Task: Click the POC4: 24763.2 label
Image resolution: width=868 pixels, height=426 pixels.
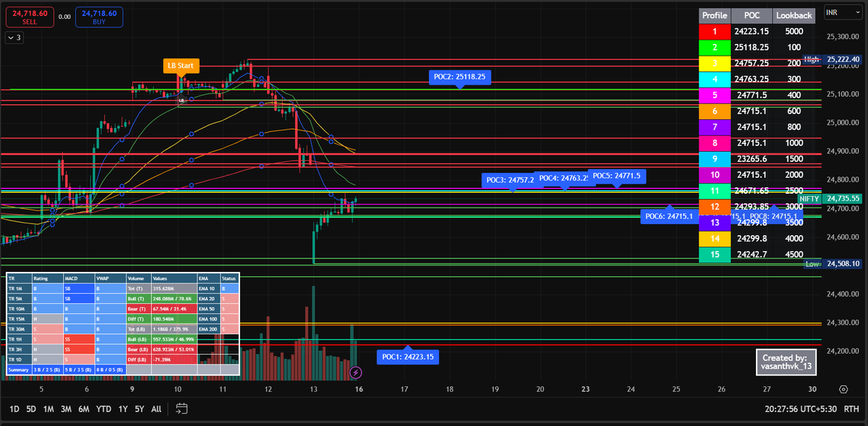Action: (565, 178)
